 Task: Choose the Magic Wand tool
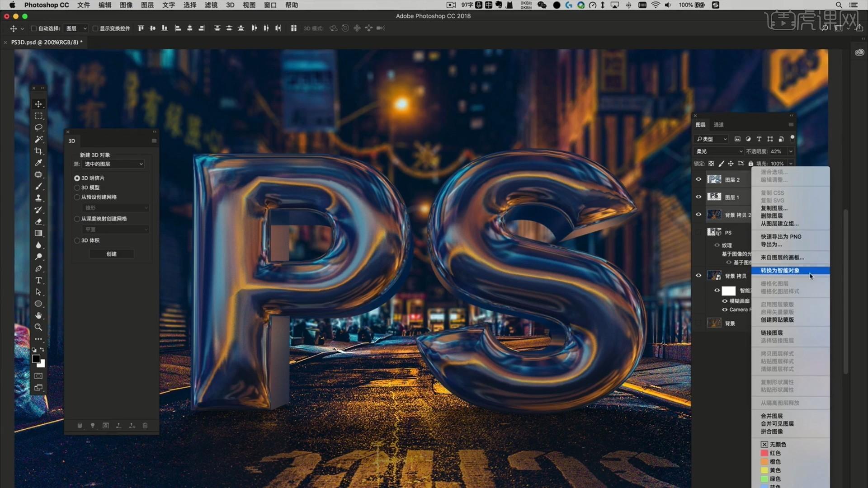click(x=38, y=139)
